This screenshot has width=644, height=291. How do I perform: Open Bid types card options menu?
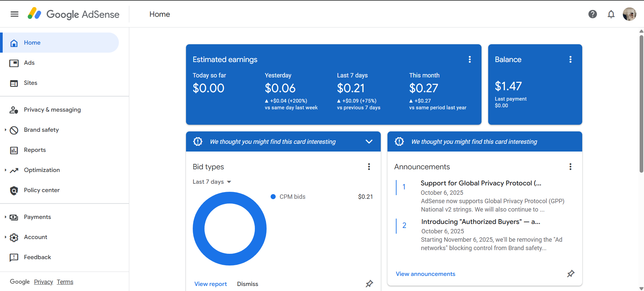pos(369,167)
